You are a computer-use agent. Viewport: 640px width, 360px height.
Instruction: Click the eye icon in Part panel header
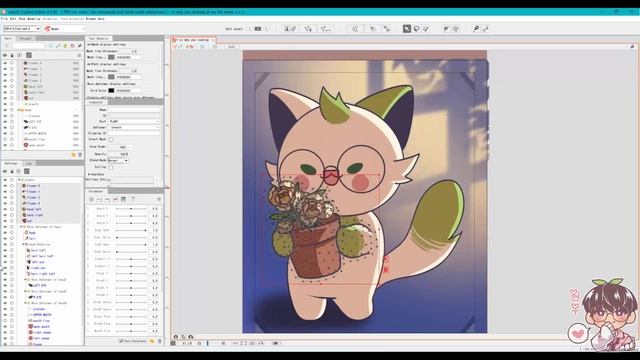pos(5,55)
